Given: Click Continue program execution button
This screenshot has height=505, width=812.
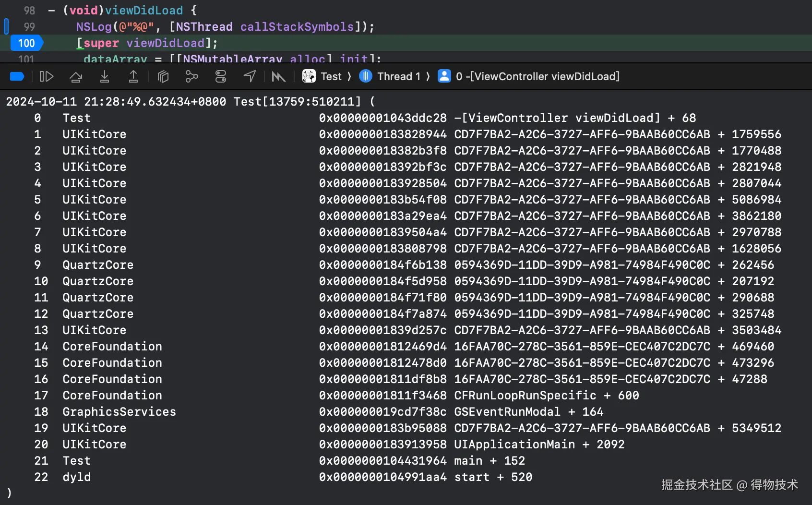Looking at the screenshot, I should (47, 76).
